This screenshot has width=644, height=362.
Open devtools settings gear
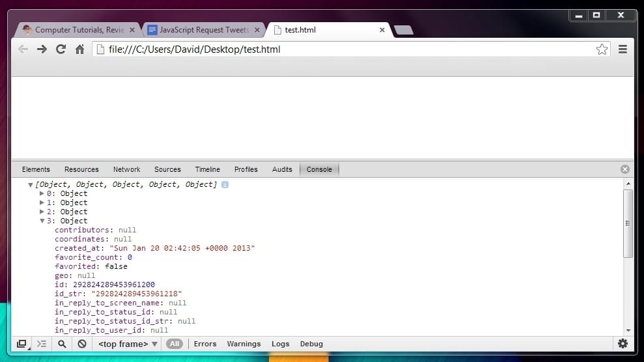click(623, 344)
